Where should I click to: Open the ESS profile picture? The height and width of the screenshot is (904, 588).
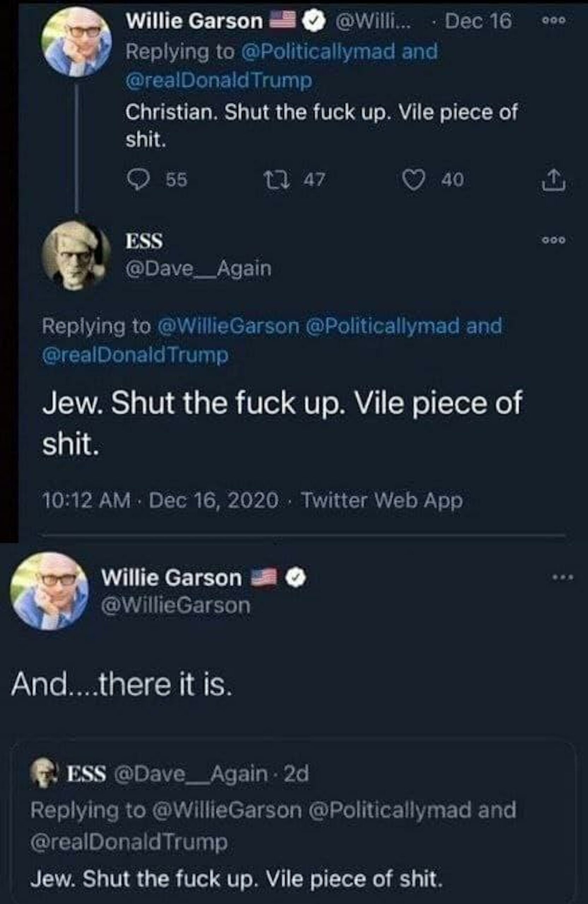click(x=76, y=255)
